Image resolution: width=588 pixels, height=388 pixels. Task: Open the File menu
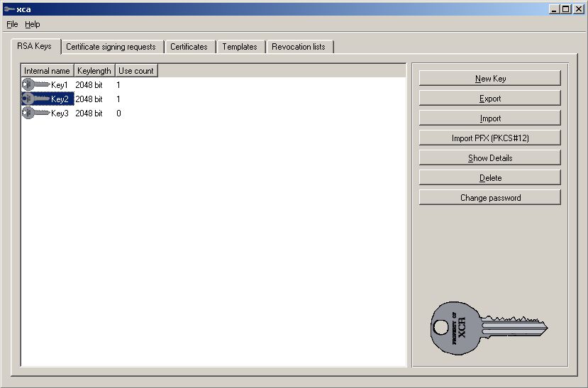[x=12, y=24]
